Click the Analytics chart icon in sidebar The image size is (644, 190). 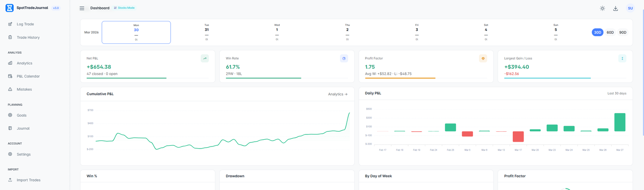click(x=10, y=63)
